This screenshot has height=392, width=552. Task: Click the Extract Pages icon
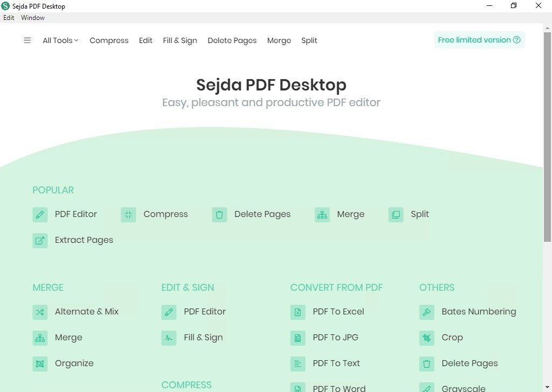(x=40, y=240)
